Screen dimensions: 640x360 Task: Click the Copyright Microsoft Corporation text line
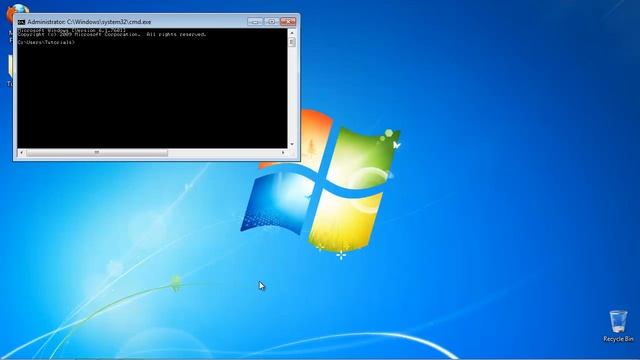(112, 35)
